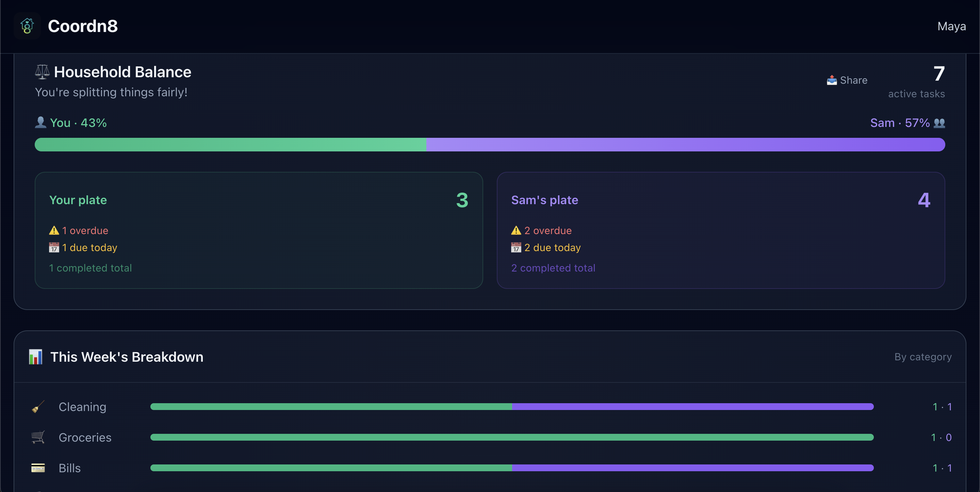Open the Your plate card heading
The height and width of the screenshot is (492, 980).
point(78,200)
